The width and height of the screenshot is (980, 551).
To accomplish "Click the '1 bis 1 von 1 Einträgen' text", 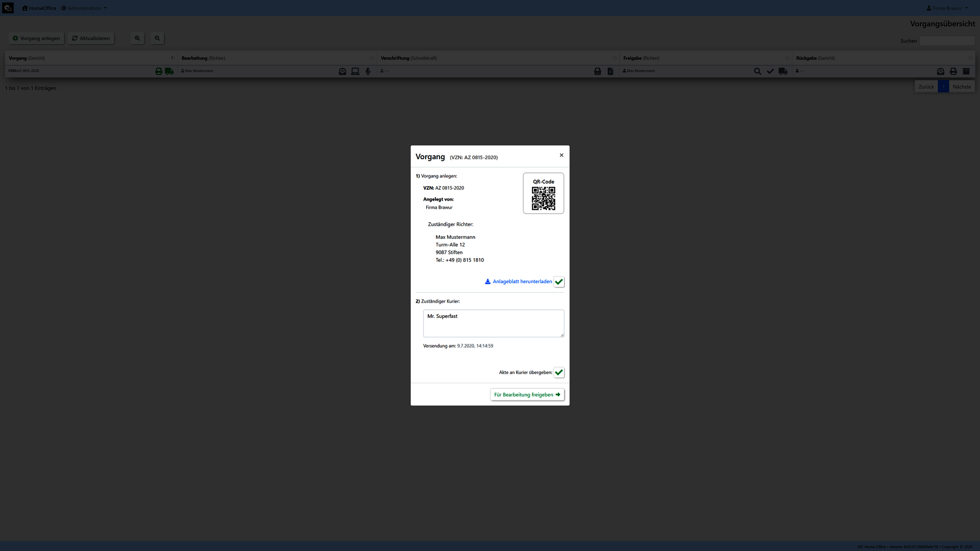I will pyautogui.click(x=31, y=88).
